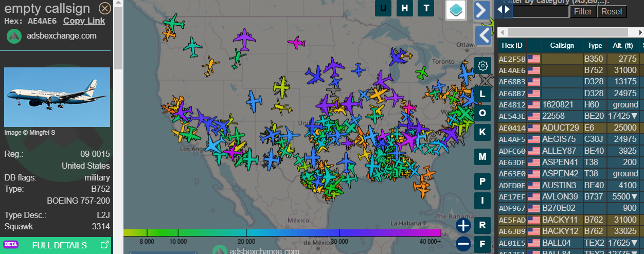644x254 pixels.
Task: Click Copy Link in aircraft panel
Action: point(84,21)
